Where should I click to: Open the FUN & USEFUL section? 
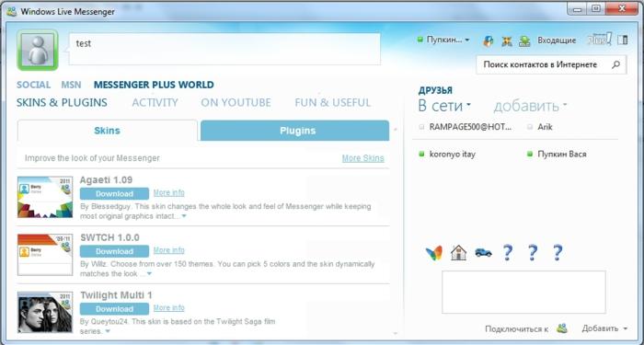coord(333,103)
